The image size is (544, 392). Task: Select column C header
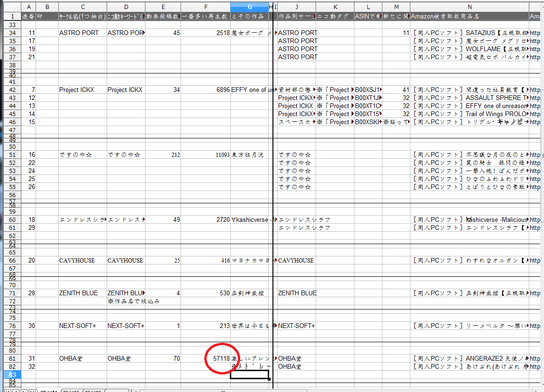(x=82, y=7)
